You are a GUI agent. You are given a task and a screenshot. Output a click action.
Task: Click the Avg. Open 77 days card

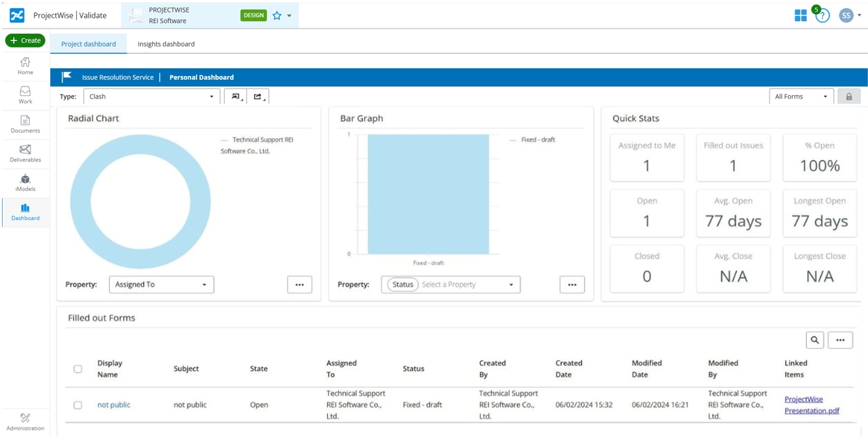pyautogui.click(x=733, y=213)
